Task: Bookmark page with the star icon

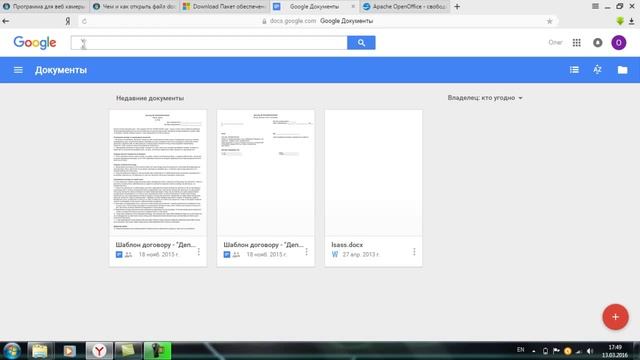Action: [549, 21]
